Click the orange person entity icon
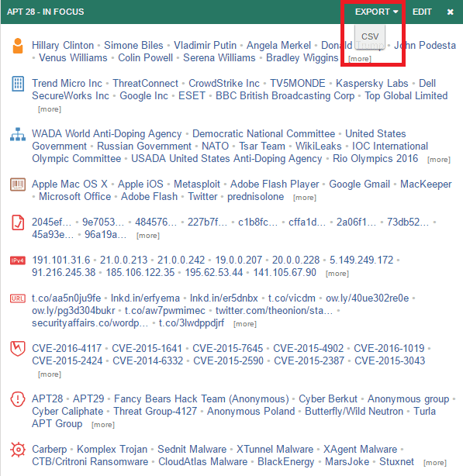The image size is (463, 476). (x=18, y=46)
